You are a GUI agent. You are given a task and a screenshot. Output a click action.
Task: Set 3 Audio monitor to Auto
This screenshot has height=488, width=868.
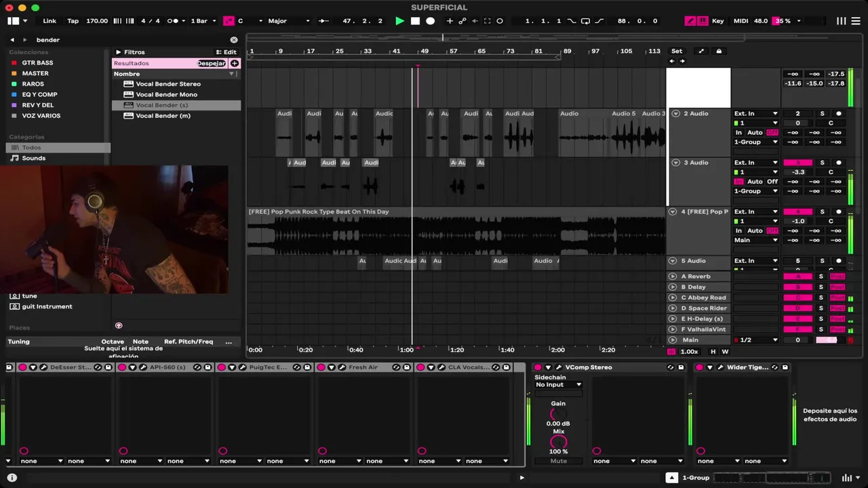pyautogui.click(x=755, y=182)
